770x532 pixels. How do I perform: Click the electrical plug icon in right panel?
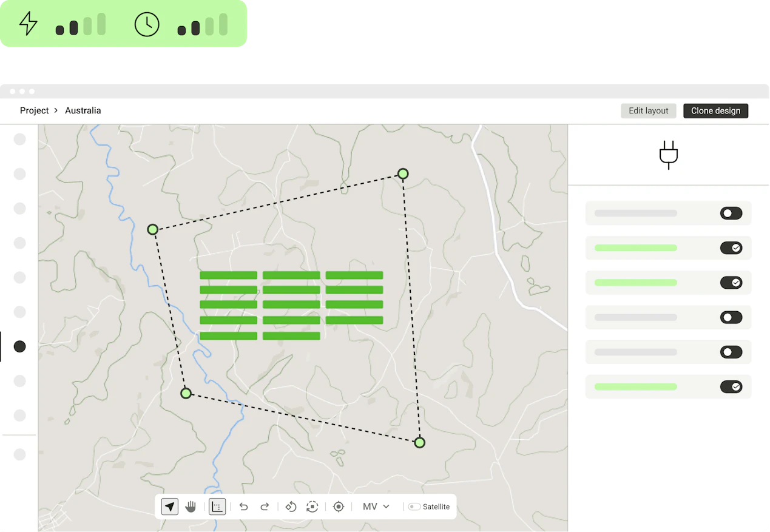click(669, 155)
